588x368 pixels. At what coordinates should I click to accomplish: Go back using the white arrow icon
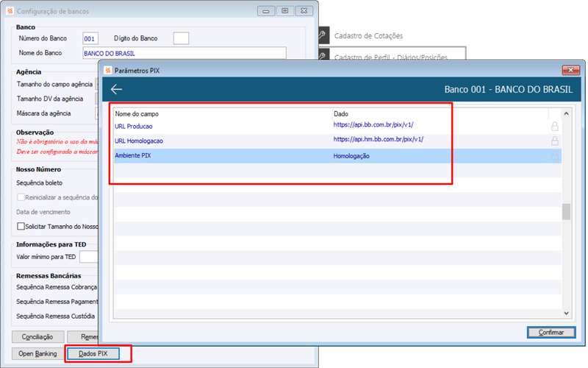click(x=116, y=89)
